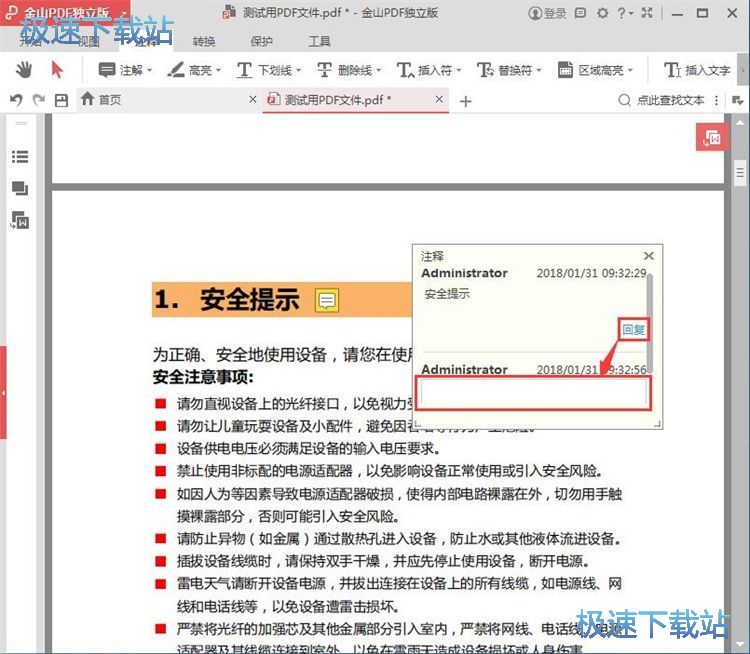Click the first Administrator author name
This screenshot has height=654, width=750.
(464, 273)
